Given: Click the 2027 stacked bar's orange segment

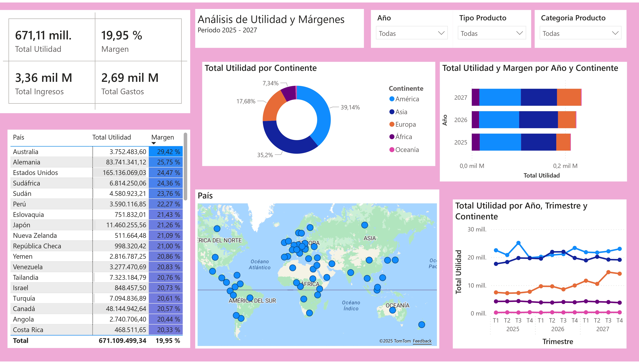Looking at the screenshot, I should (x=569, y=97).
